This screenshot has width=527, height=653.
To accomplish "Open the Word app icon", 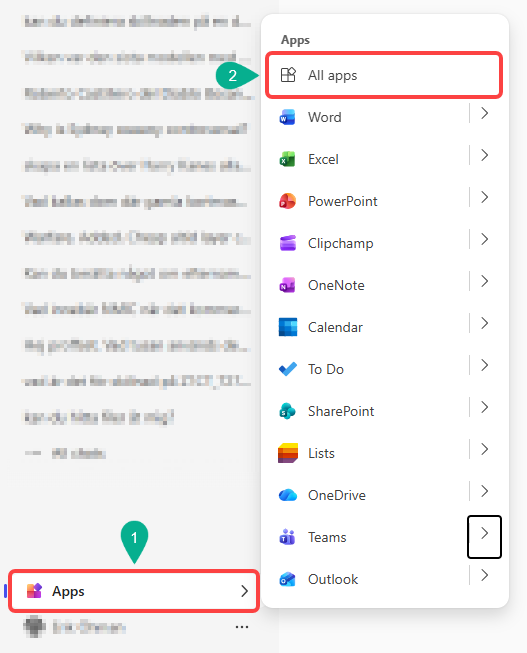I will pyautogui.click(x=287, y=117).
